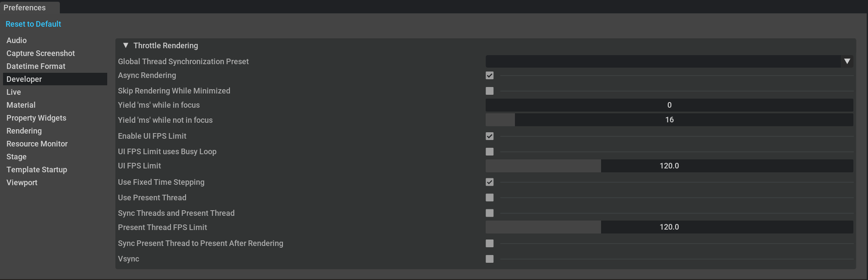Select Audio in the preferences sidebar
This screenshot has height=280, width=868.
[16, 40]
